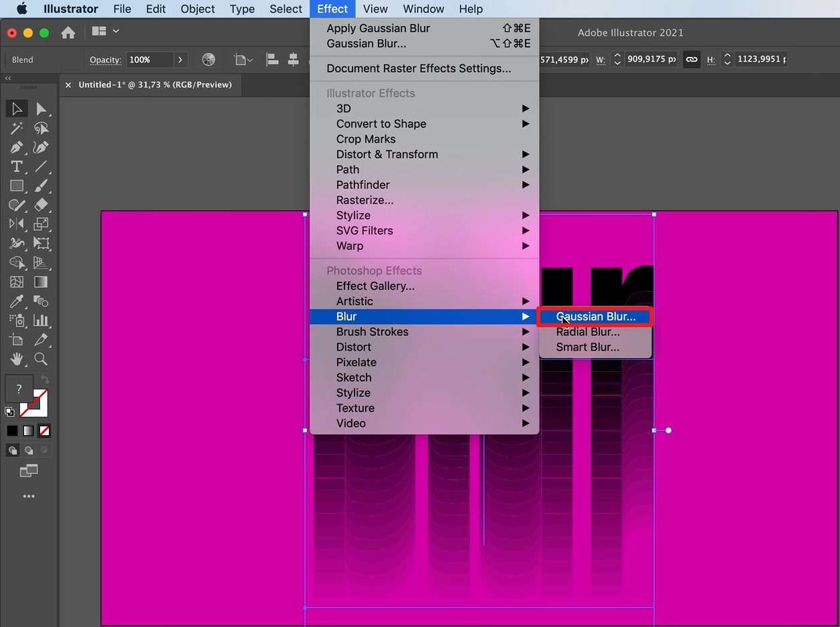Switch to Draw Inside mode
Viewport: 840px width, 627px height.
(x=45, y=450)
